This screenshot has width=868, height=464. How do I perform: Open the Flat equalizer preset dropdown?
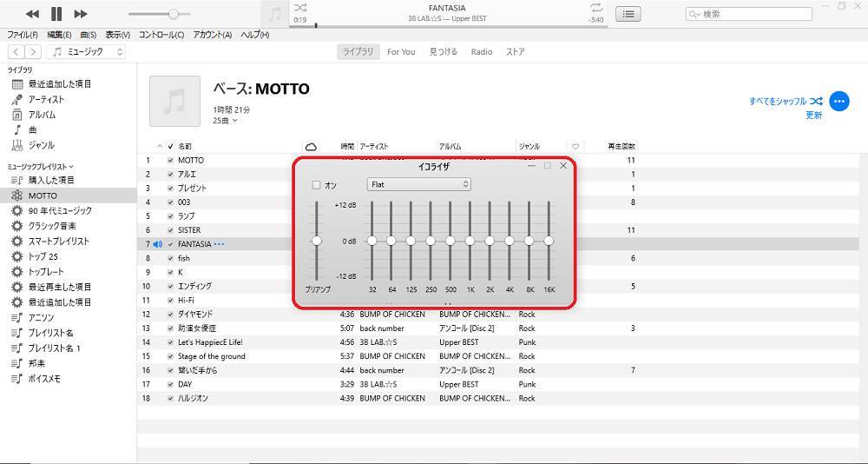click(418, 184)
